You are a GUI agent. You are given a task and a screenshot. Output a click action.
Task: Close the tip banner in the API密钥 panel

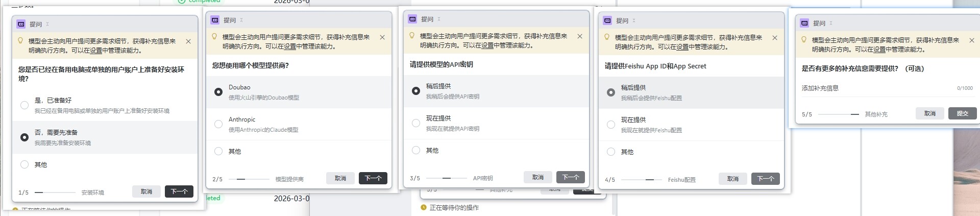coord(580,36)
